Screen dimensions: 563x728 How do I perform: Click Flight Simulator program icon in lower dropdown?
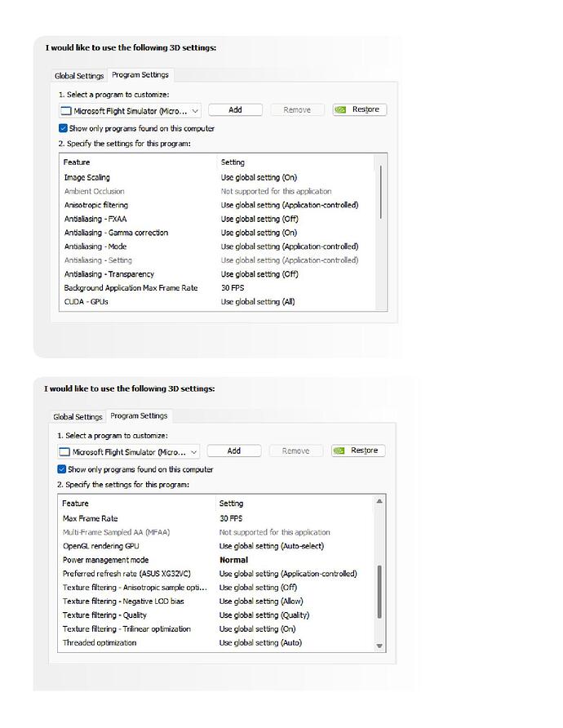pyautogui.click(x=65, y=452)
